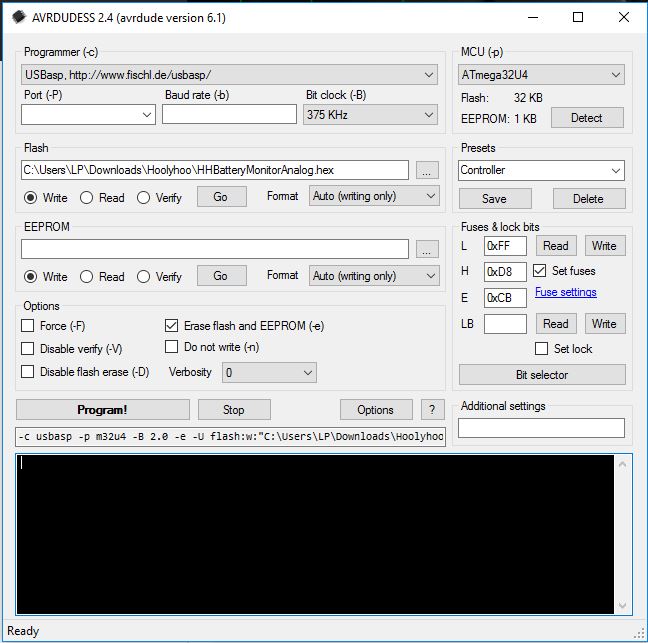The height and width of the screenshot is (643, 648).
Task: Click the EEPROM file path field
Action: tap(215, 249)
